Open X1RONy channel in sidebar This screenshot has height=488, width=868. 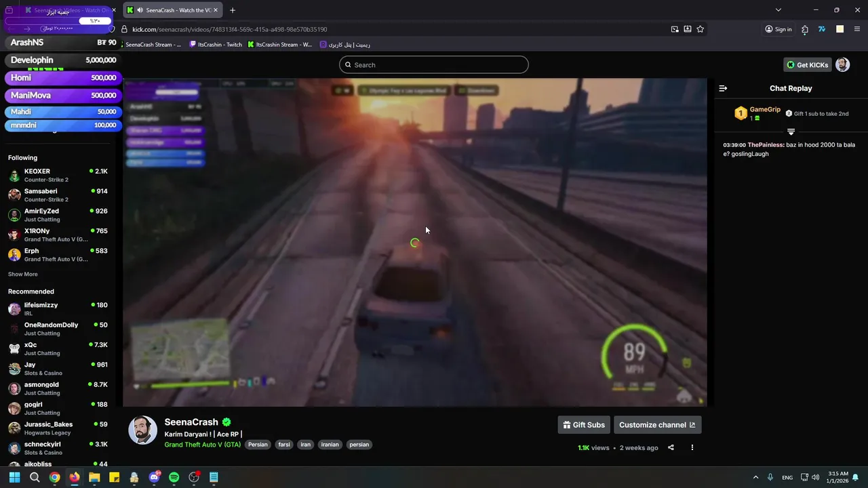(58, 235)
